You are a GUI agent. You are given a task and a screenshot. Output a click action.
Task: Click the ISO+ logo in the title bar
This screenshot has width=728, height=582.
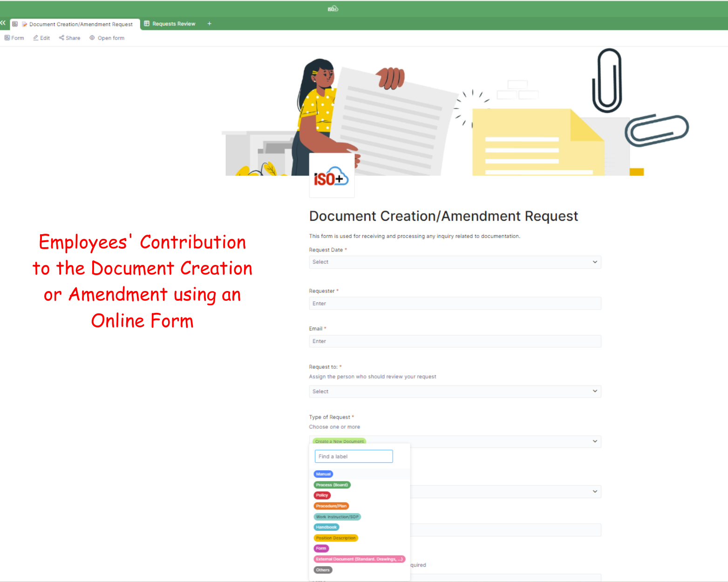point(333,9)
